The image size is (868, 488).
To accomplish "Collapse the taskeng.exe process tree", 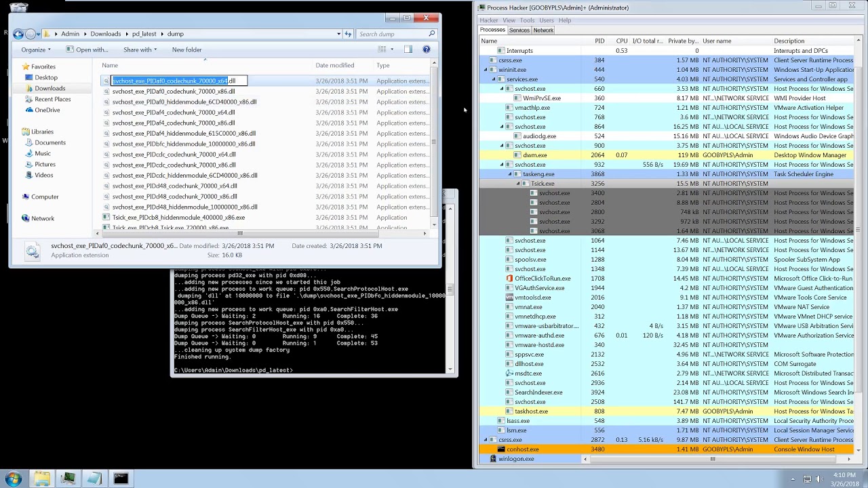I will pos(510,174).
